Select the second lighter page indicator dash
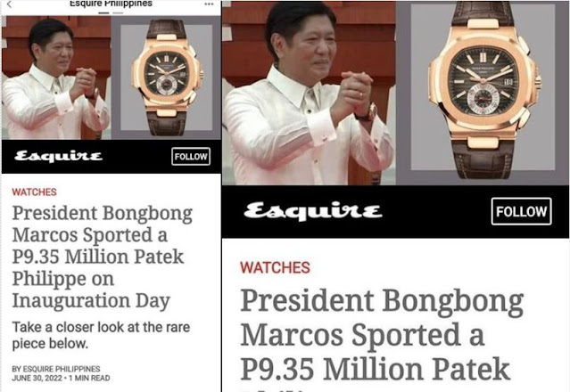 (x=118, y=12)
